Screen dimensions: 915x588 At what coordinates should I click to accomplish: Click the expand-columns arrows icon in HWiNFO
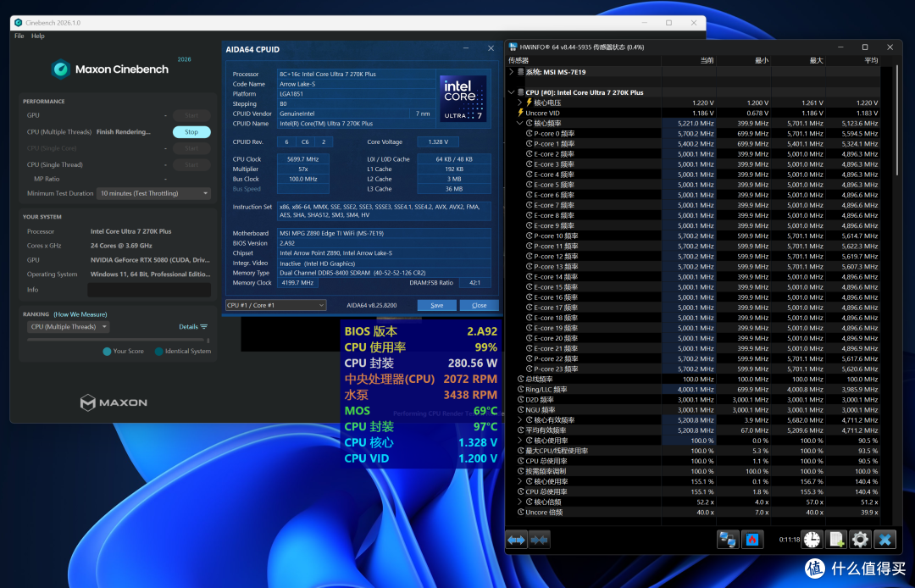coord(517,540)
